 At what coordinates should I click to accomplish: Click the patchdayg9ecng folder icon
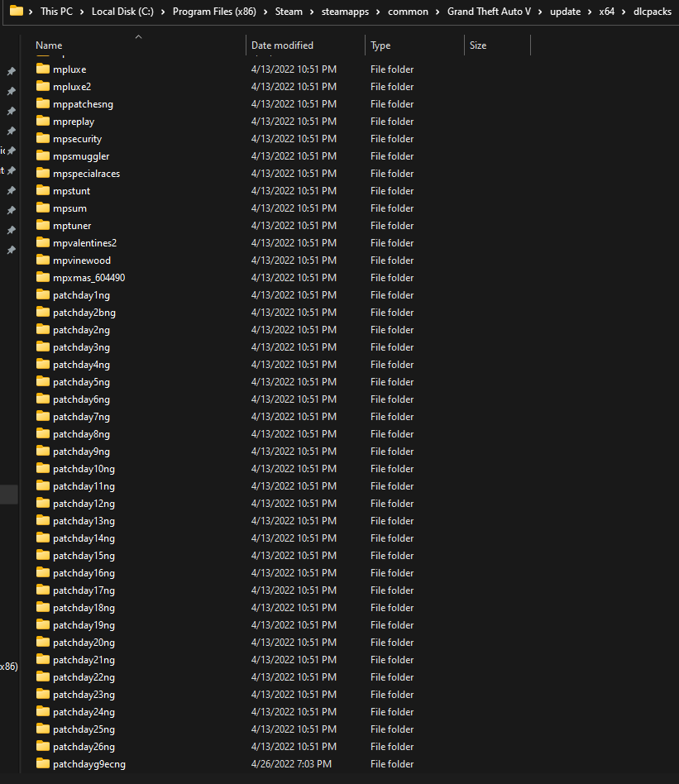[x=43, y=764]
